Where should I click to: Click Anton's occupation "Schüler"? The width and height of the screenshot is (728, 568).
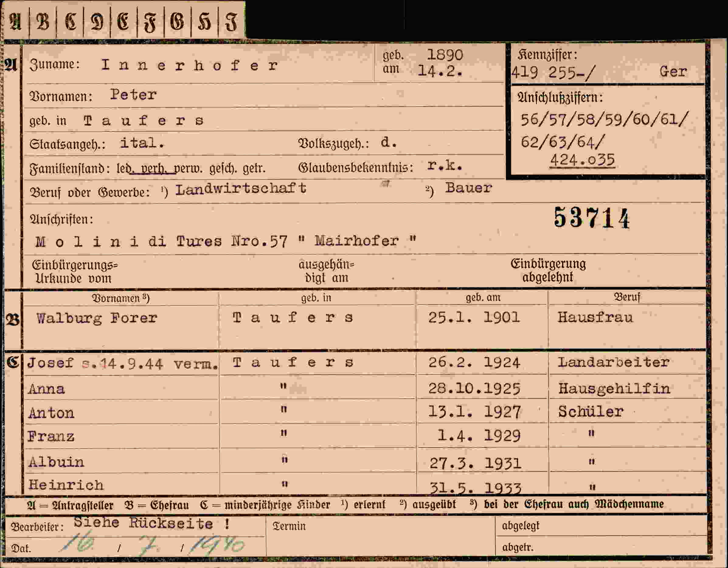(591, 411)
